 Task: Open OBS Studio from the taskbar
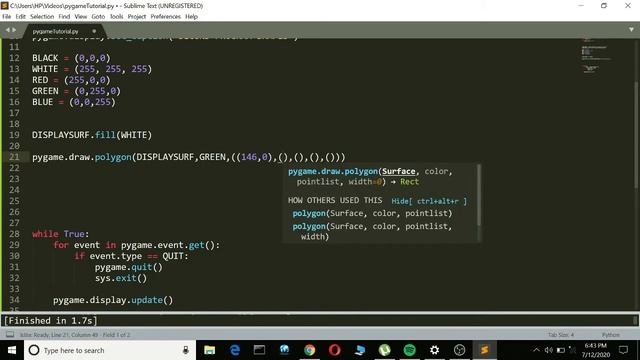pyautogui.click(x=460, y=350)
